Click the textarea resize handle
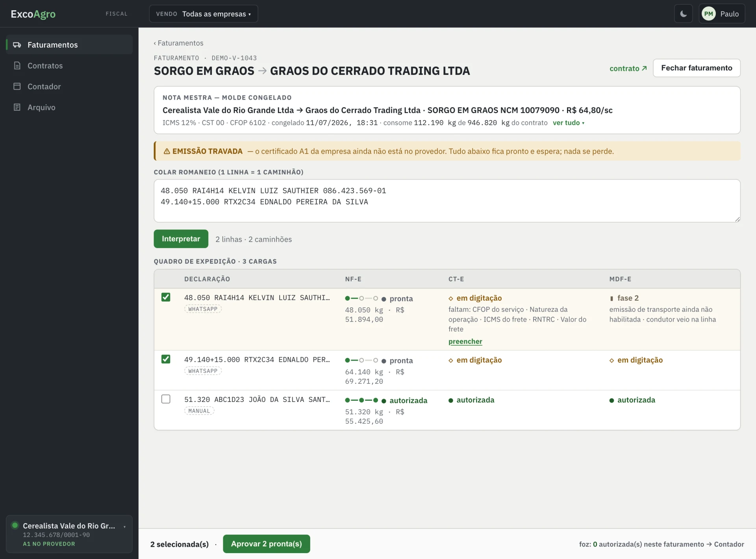This screenshot has width=756, height=559. (737, 219)
